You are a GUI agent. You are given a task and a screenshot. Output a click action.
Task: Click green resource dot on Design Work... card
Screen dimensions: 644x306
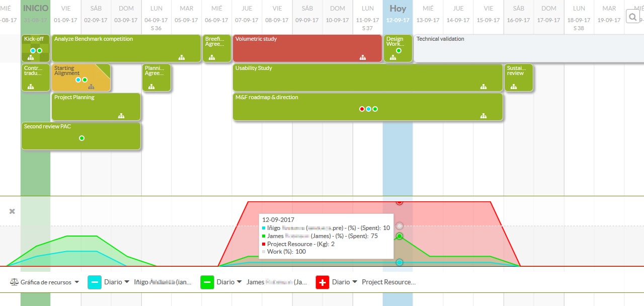[398, 51]
